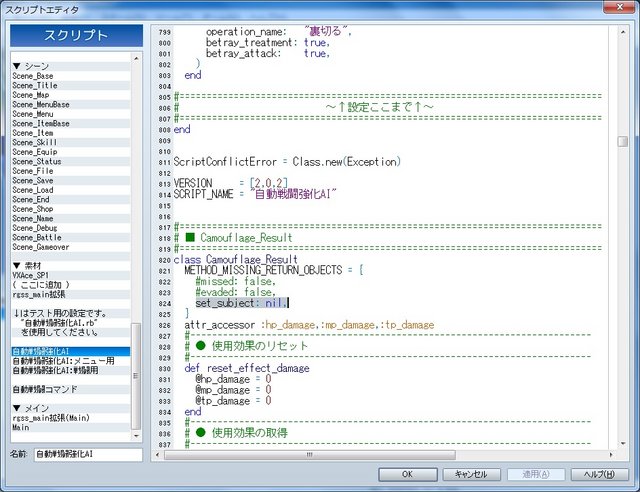Select Scene_Item script entry
Viewport: 640px width, 492px height.
click(71, 133)
